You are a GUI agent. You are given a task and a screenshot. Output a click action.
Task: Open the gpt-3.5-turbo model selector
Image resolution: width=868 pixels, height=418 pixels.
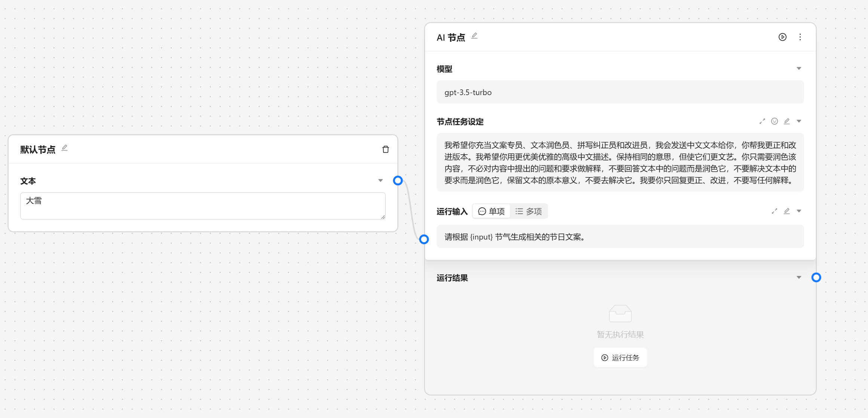pos(620,92)
